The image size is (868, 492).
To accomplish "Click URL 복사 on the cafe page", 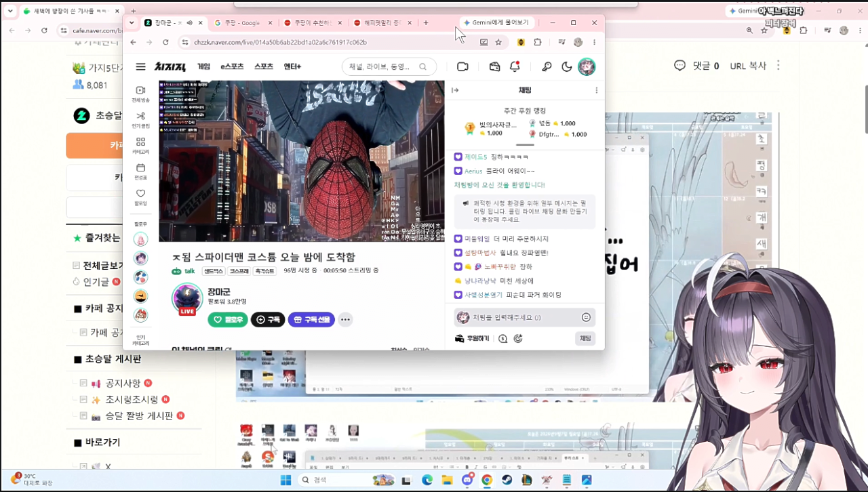I will [x=748, y=66].
